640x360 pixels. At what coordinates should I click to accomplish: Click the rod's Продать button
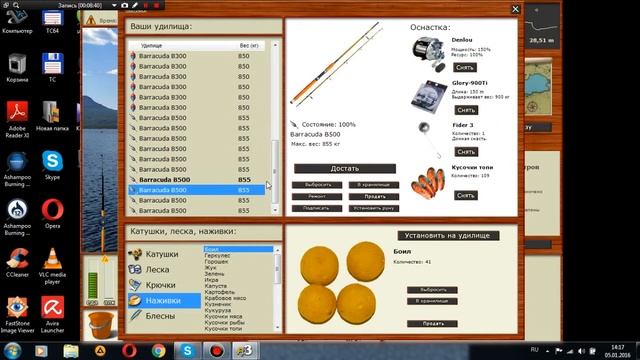coord(374,196)
